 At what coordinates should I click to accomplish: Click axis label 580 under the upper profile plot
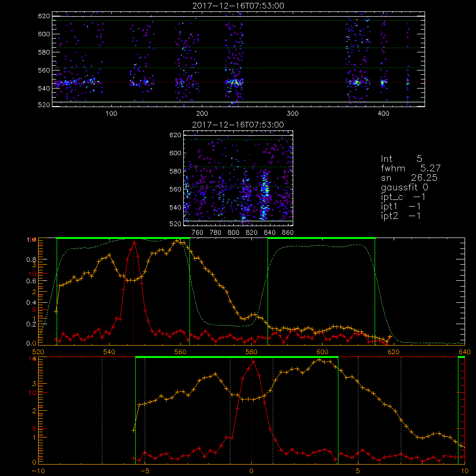(251, 352)
